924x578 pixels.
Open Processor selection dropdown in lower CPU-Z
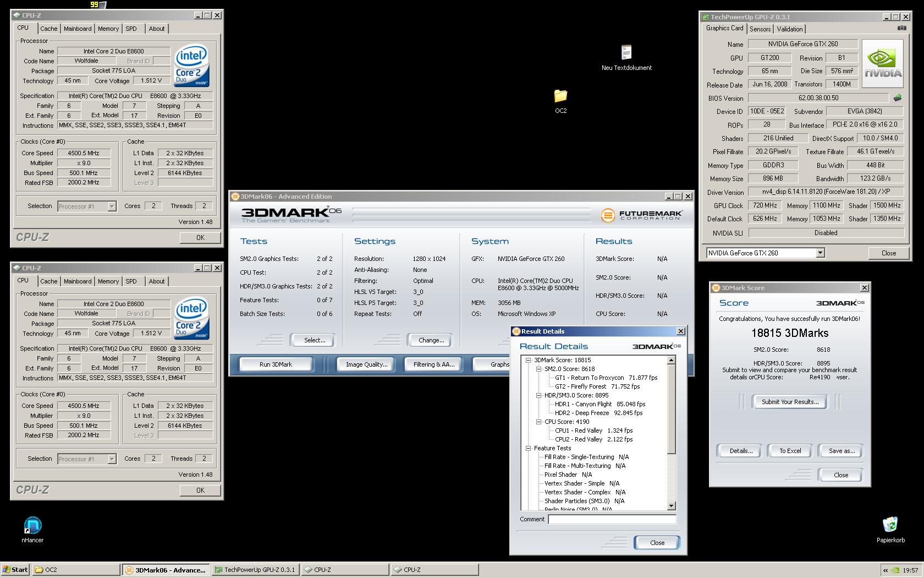click(112, 459)
